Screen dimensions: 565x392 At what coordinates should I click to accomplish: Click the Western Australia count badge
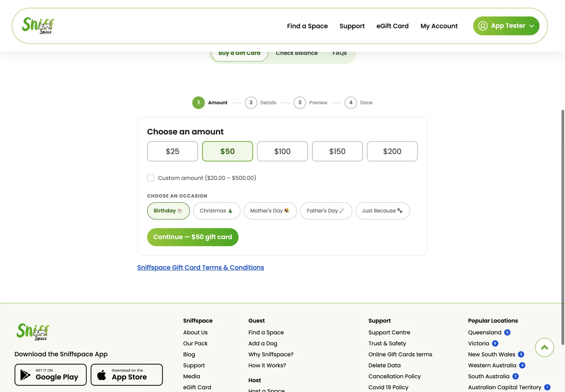point(522,365)
